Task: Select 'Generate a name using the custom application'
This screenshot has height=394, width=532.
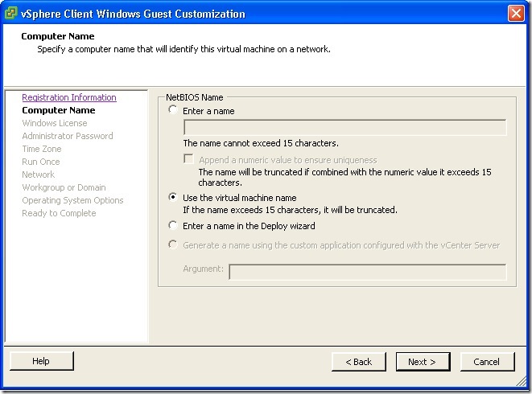Action: click(x=173, y=244)
